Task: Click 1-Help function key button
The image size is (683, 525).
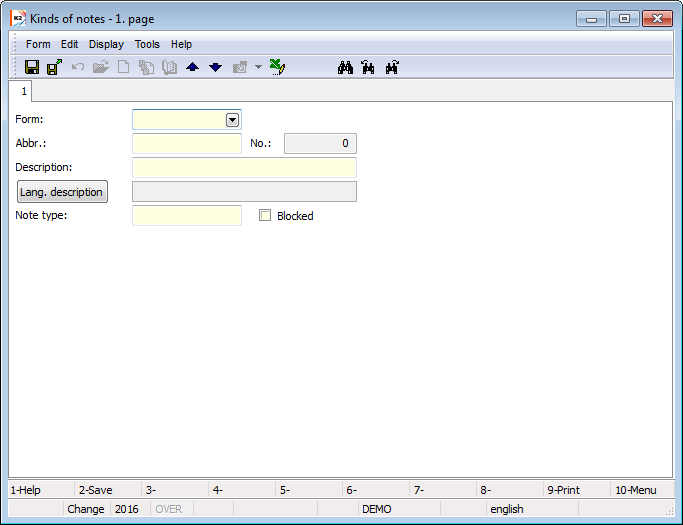Action: tap(41, 490)
